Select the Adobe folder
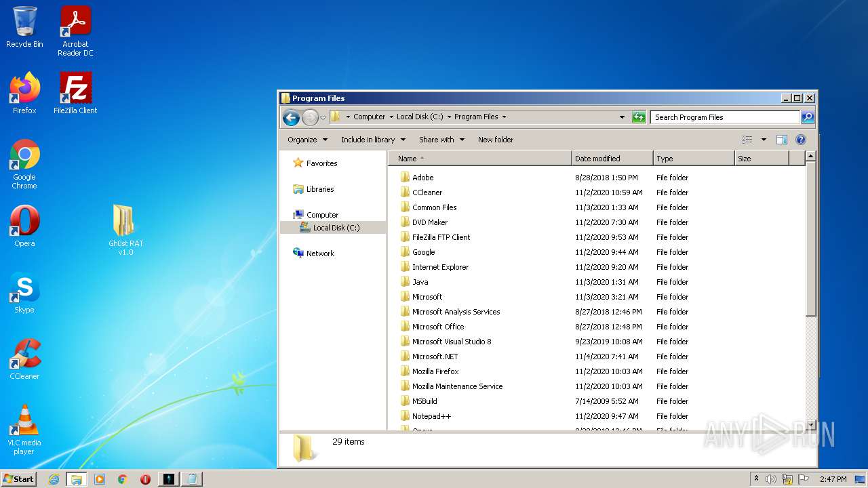868x488 pixels. click(422, 178)
